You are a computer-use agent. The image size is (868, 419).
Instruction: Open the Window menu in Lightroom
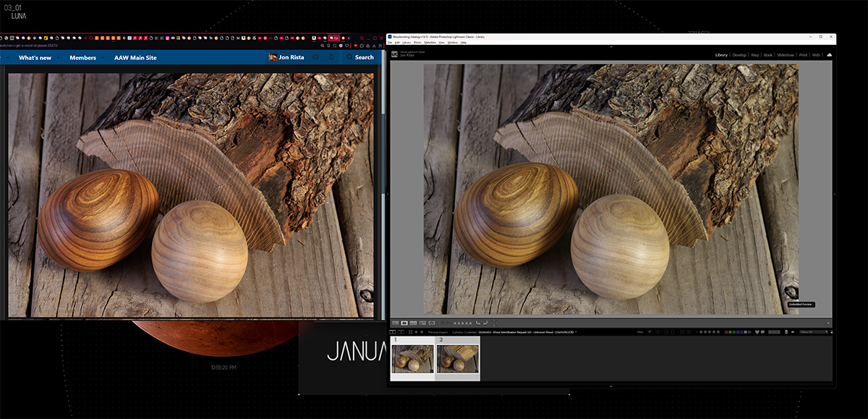(x=452, y=43)
